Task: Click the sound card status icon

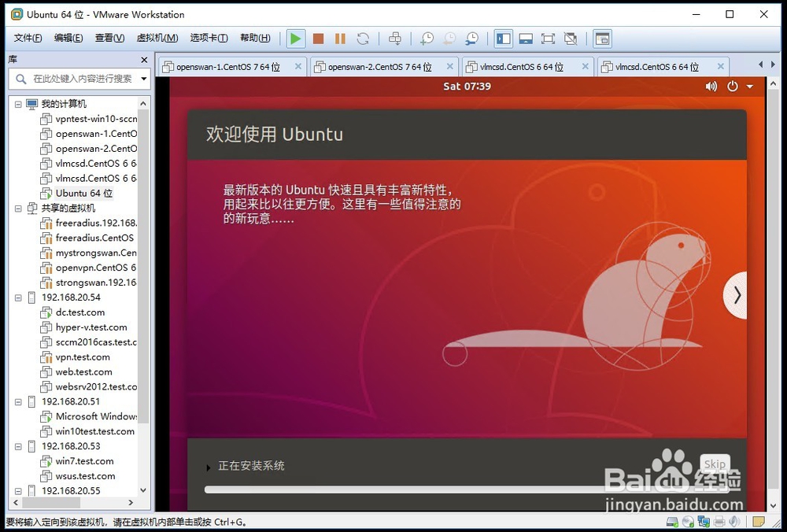Action: 734,522
